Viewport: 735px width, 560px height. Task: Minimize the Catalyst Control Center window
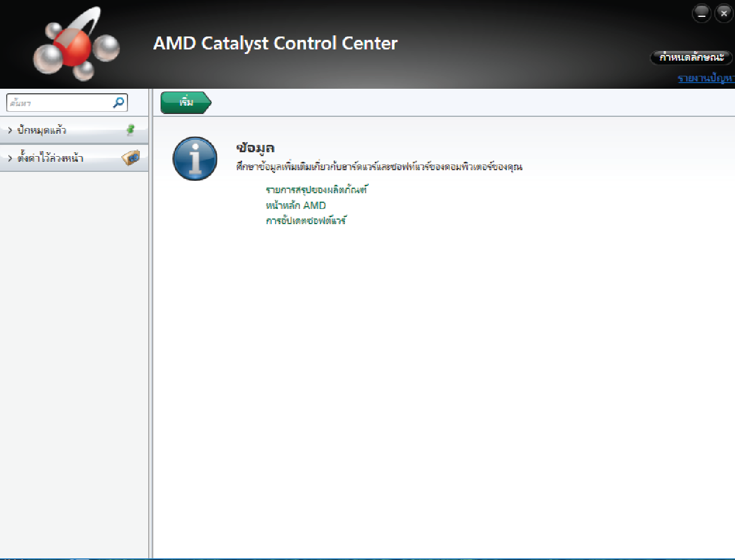point(701,13)
